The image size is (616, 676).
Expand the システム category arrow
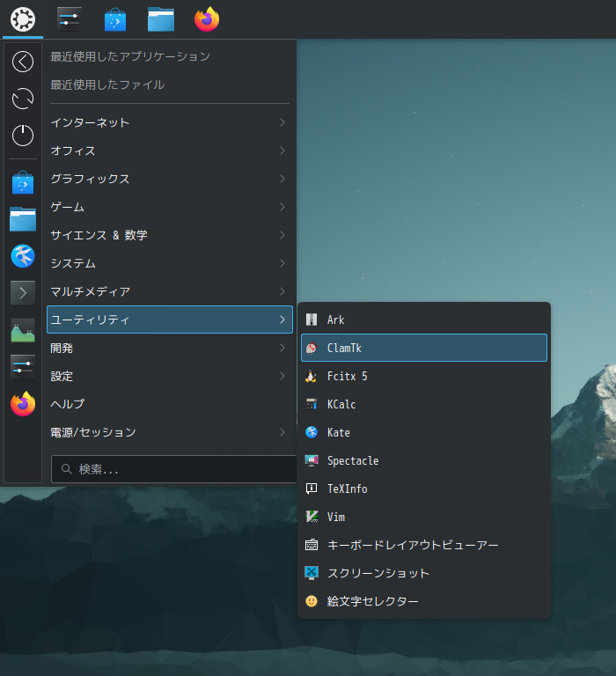pyautogui.click(x=282, y=263)
